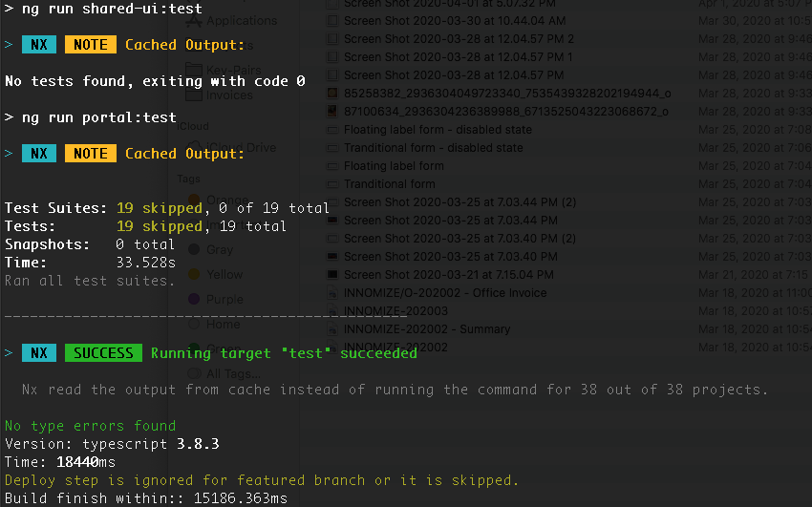
Task: Click icon of Screen Shot 2020-03-25 7.03.44 PM (2)
Action: point(332,202)
